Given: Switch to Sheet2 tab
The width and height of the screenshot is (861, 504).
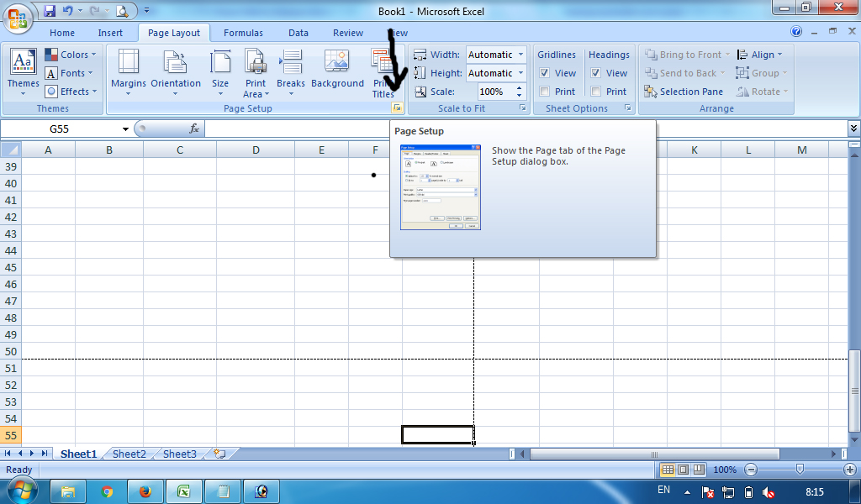Looking at the screenshot, I should [x=129, y=454].
